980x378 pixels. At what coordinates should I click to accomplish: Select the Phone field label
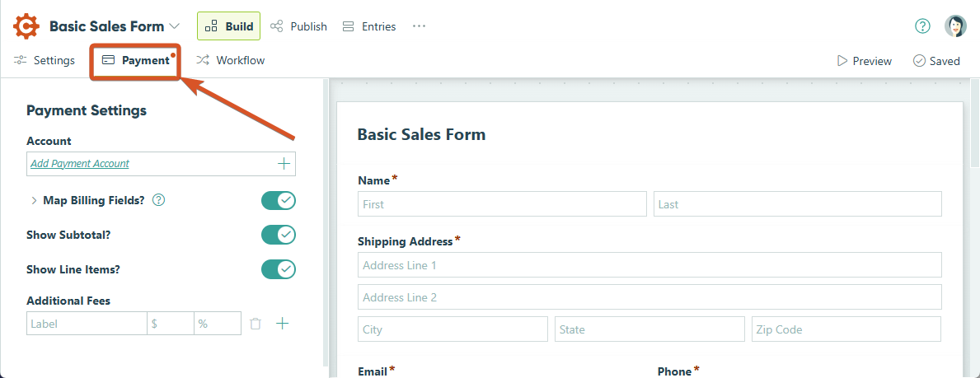pyautogui.click(x=674, y=371)
